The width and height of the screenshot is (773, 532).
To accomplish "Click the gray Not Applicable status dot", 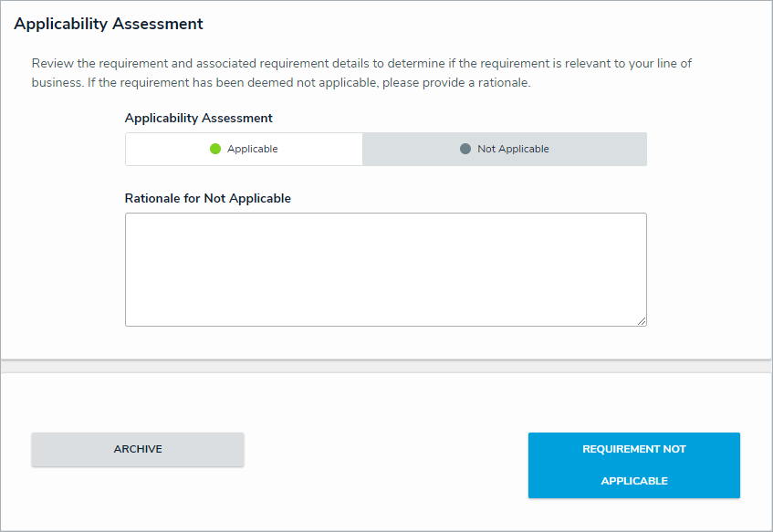I will coord(465,149).
